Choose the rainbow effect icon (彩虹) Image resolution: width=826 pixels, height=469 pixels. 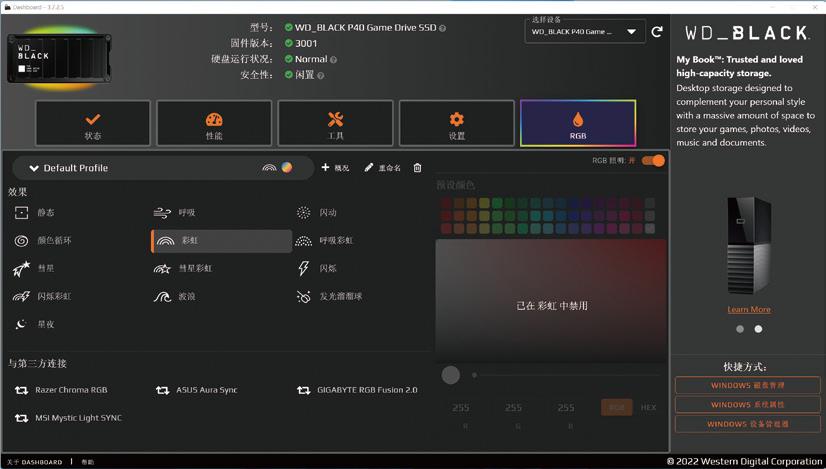[x=165, y=241]
